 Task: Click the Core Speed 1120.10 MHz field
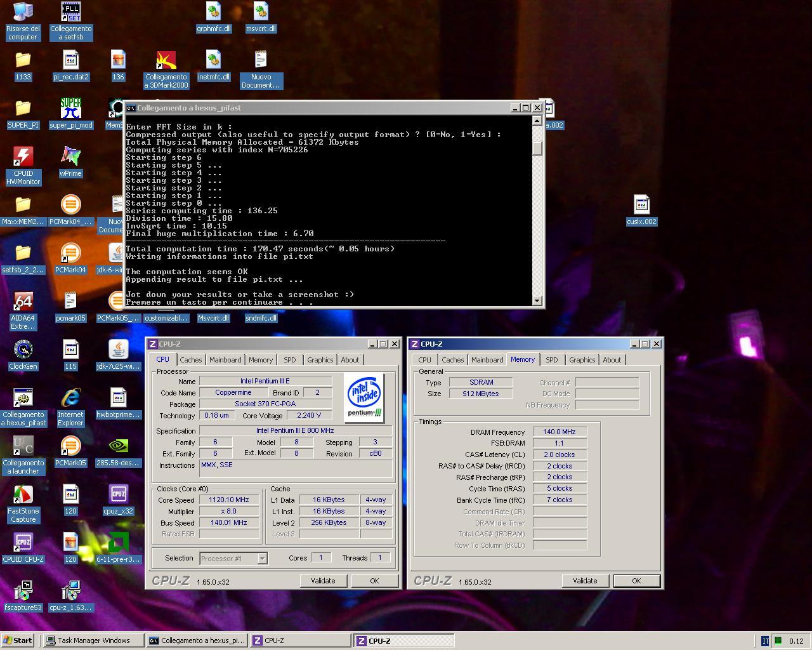tap(228, 500)
